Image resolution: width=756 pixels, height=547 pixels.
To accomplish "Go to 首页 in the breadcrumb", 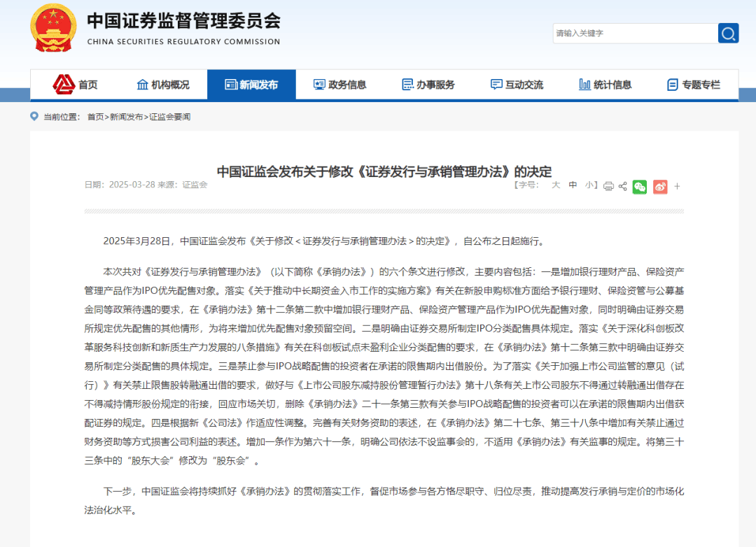I will point(95,117).
